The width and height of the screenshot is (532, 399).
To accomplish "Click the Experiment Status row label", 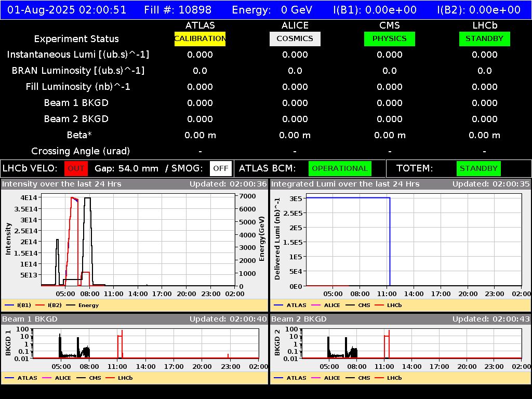I will point(76,39).
